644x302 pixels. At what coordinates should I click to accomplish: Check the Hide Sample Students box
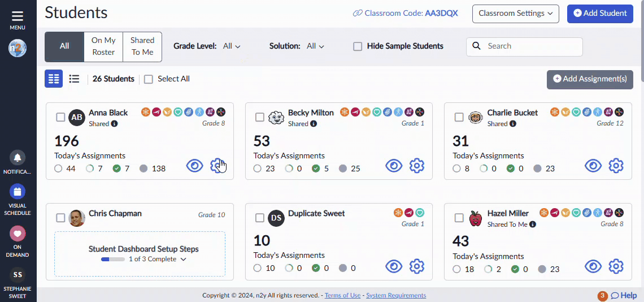tap(358, 46)
